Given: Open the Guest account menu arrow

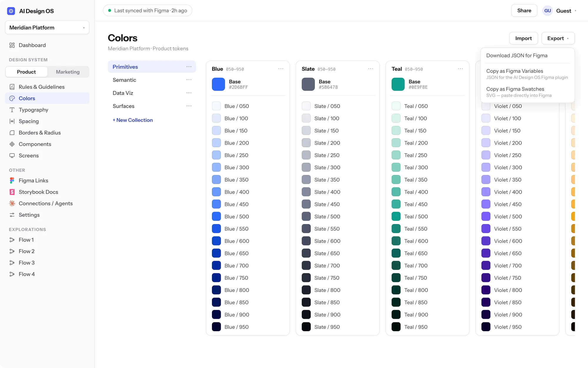Looking at the screenshot, I should (x=575, y=11).
